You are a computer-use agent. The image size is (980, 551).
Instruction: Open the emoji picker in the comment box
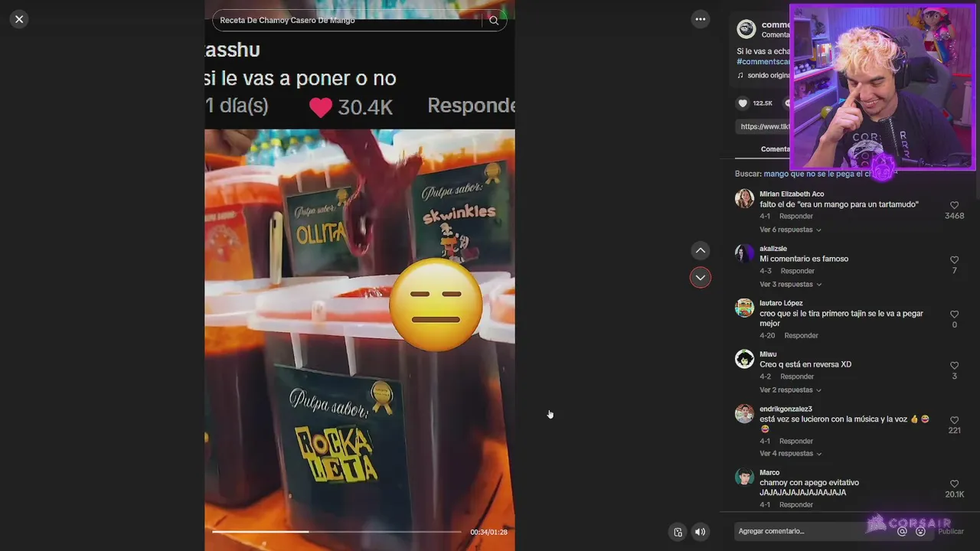[921, 532]
